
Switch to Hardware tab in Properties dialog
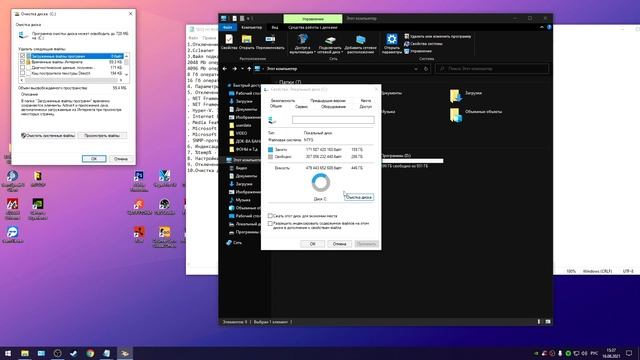[333, 107]
